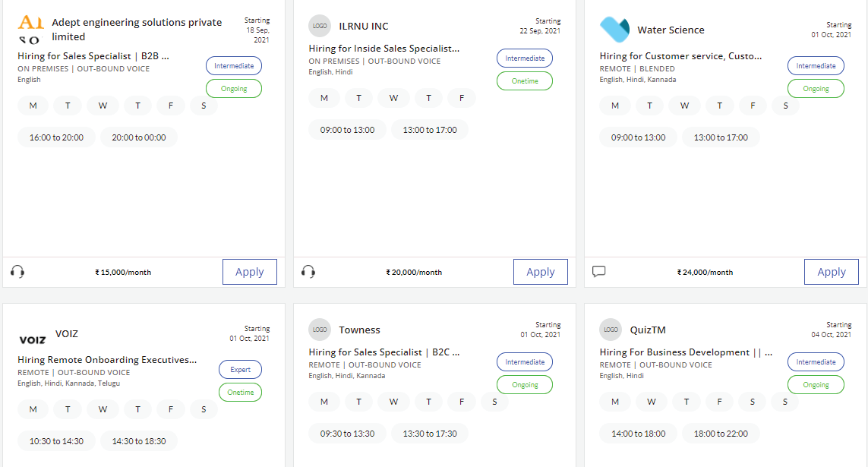Select the 14:30 to 18:30 slot
The height and width of the screenshot is (467, 868).
pyautogui.click(x=139, y=441)
